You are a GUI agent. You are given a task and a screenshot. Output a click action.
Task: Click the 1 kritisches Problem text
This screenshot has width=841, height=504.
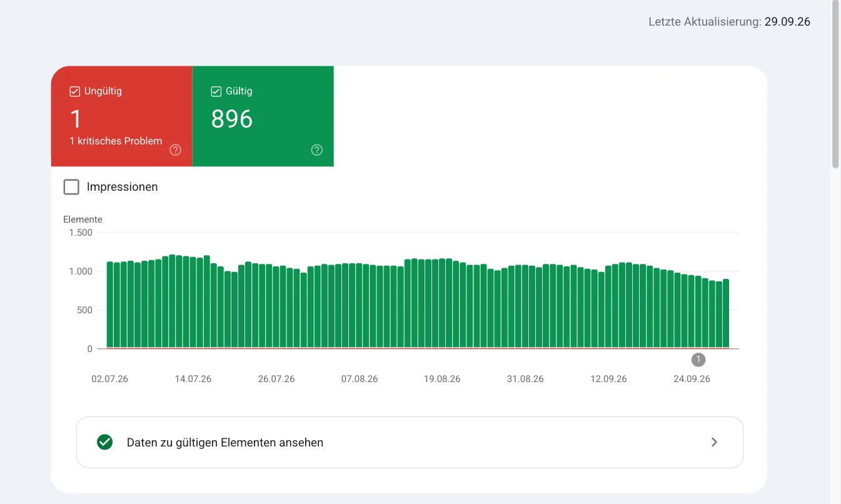point(116,141)
